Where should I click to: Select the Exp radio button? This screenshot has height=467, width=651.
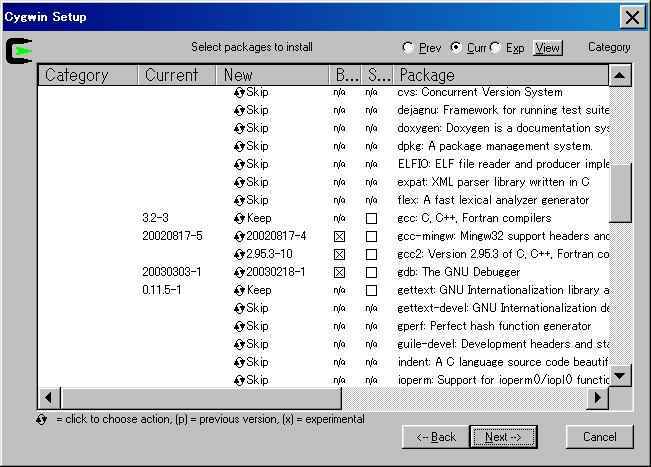[495, 48]
